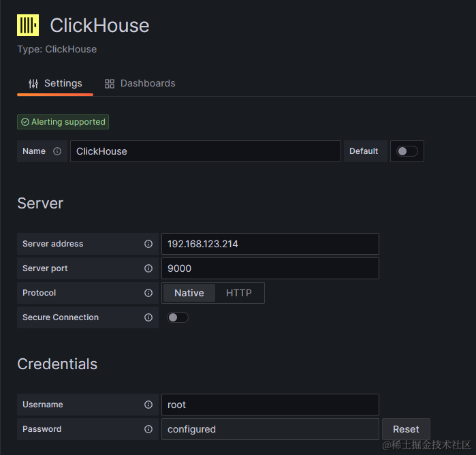
Task: Click the configured Password field
Action: click(270, 429)
